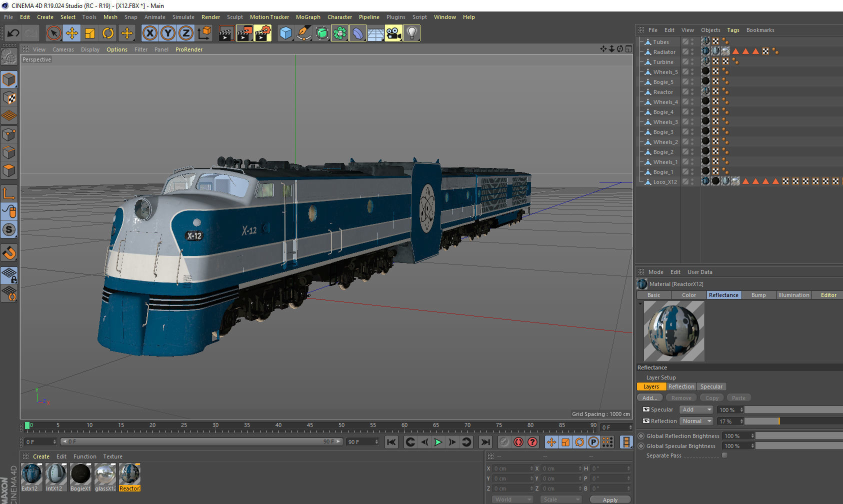
Task: Toggle Y axis lock
Action: point(168,33)
